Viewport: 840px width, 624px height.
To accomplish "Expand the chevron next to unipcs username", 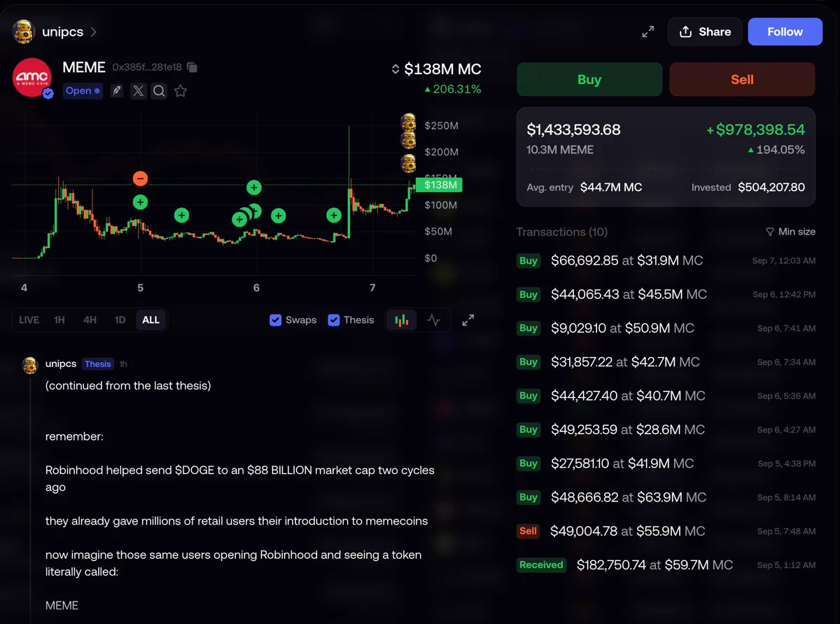I will click(x=94, y=32).
